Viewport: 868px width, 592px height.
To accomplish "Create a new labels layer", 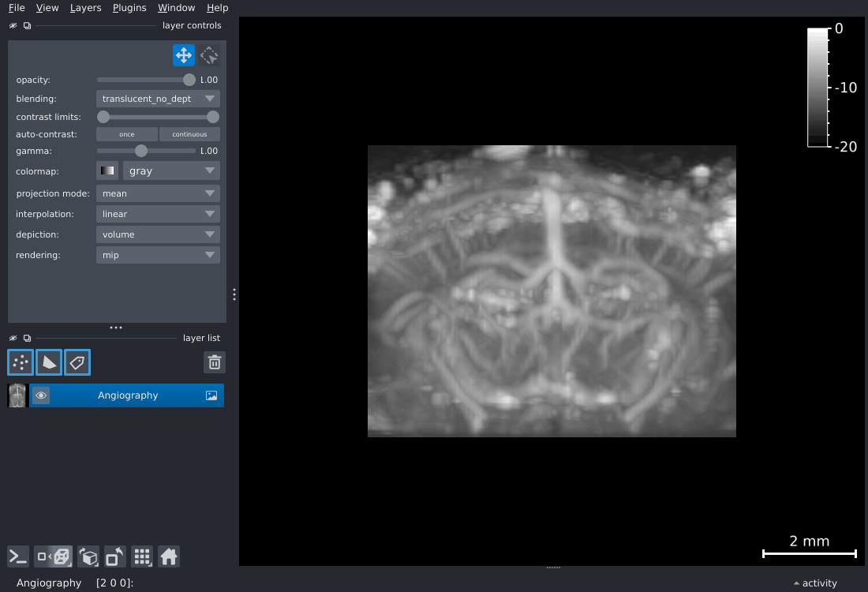I will click(77, 363).
